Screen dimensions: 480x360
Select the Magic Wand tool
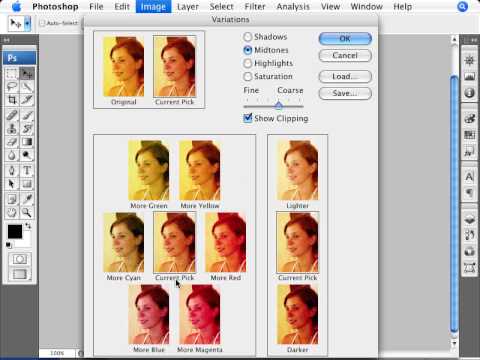(x=27, y=87)
